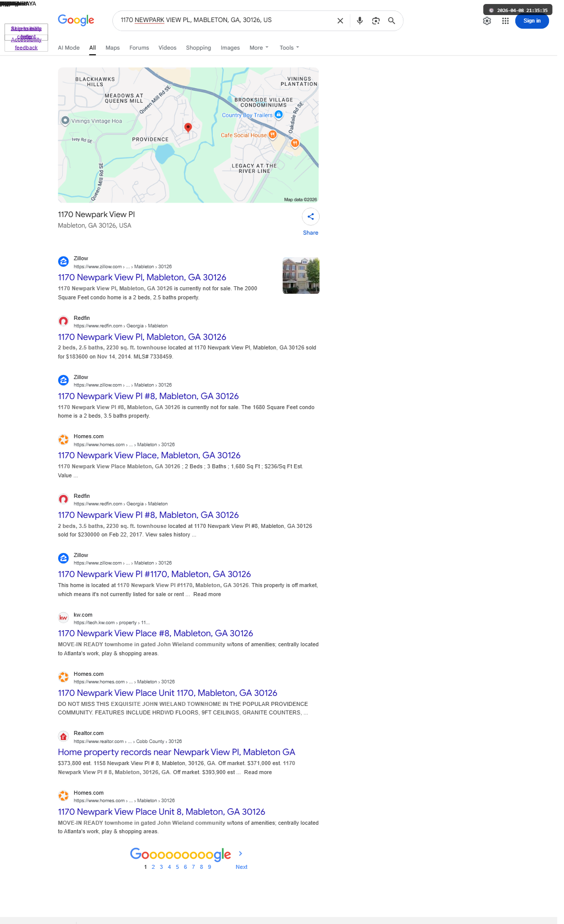Start voice search with microphone icon

click(x=360, y=21)
